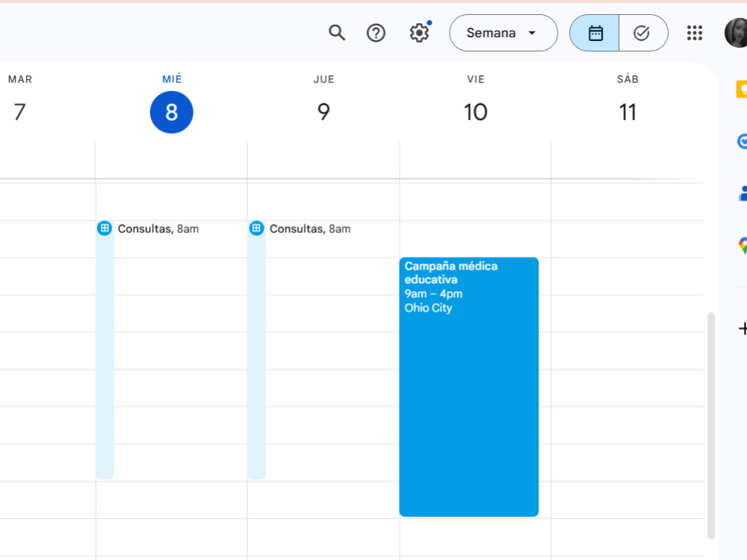Open Google Tasks in the side panel
Viewport: 747px width, 560px height.
point(742,141)
